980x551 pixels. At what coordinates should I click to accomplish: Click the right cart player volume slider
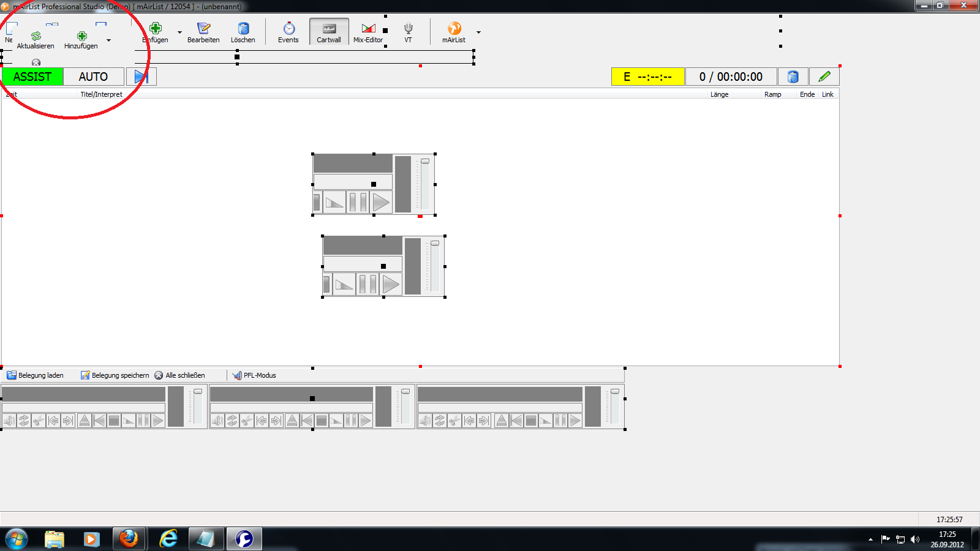(x=615, y=406)
